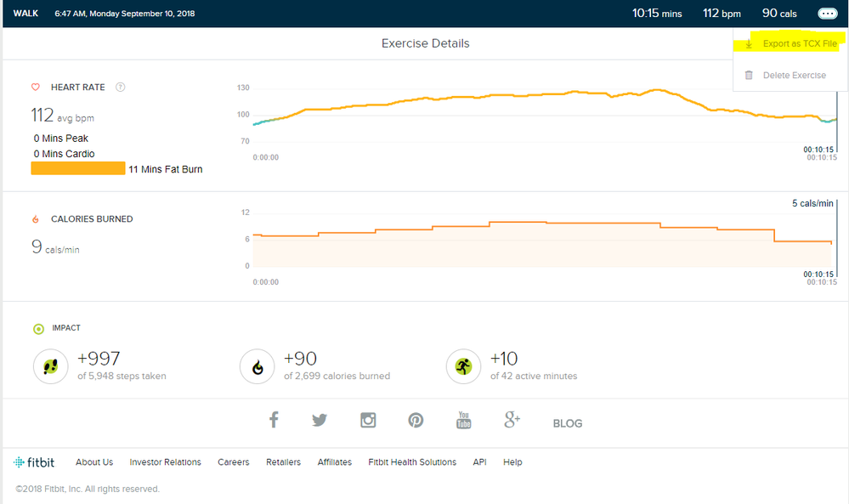
Task: Click the heart rate heart icon
Action: click(x=36, y=88)
